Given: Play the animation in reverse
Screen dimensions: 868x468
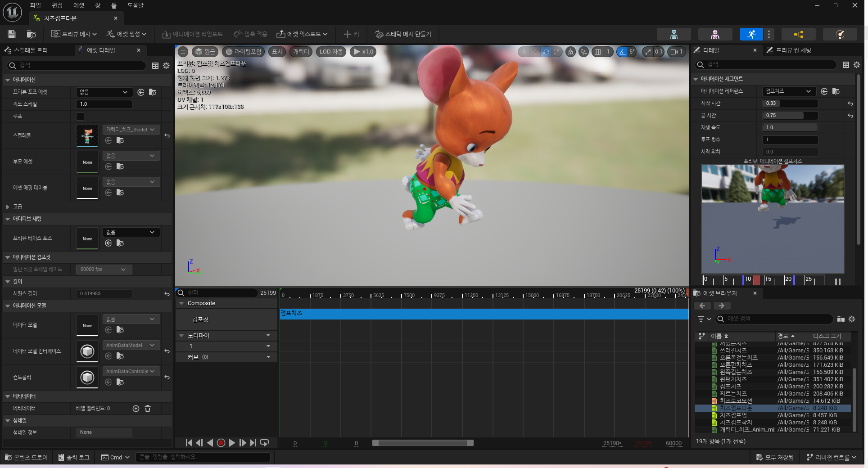Looking at the screenshot, I should tap(210, 443).
